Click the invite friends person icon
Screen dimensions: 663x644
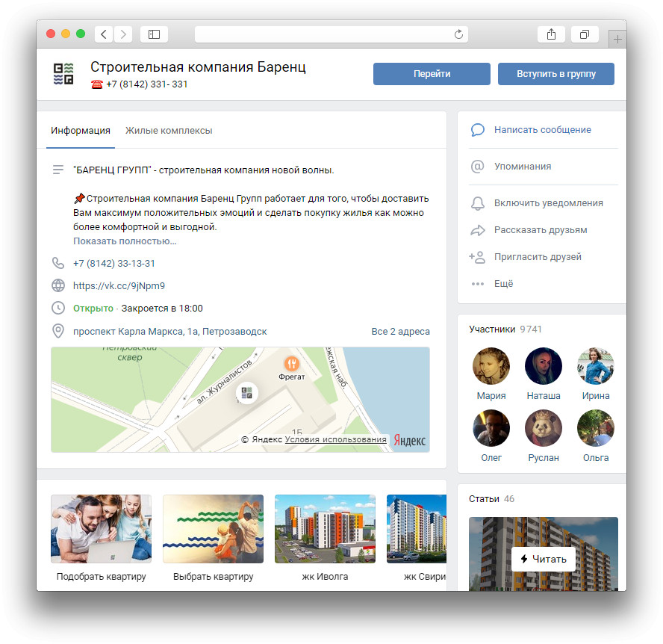click(x=477, y=257)
